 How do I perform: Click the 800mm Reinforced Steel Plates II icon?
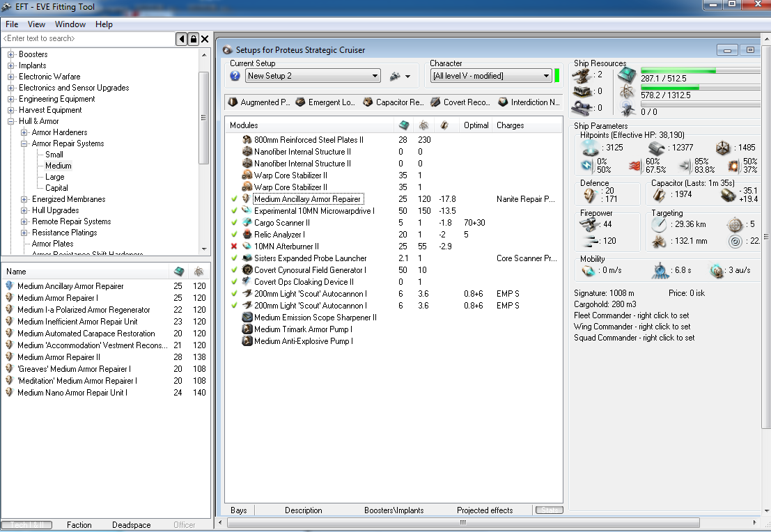[247, 140]
